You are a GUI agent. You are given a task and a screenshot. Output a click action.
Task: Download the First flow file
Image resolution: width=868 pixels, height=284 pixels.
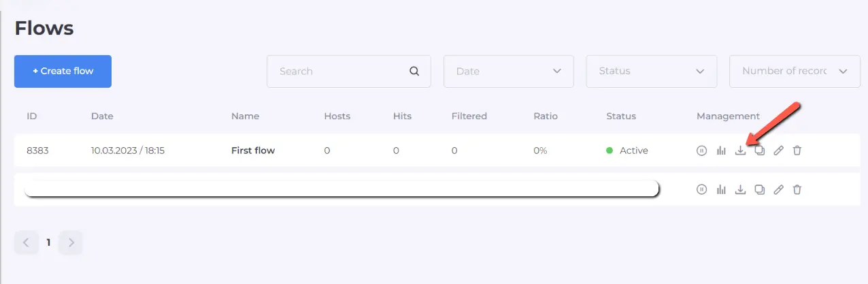click(740, 151)
